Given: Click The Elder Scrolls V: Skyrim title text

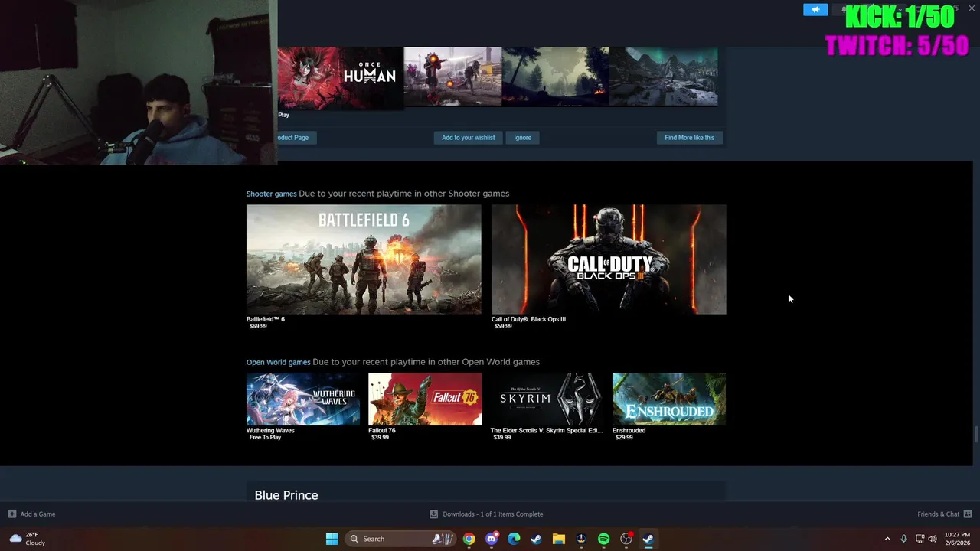Looking at the screenshot, I should point(547,430).
